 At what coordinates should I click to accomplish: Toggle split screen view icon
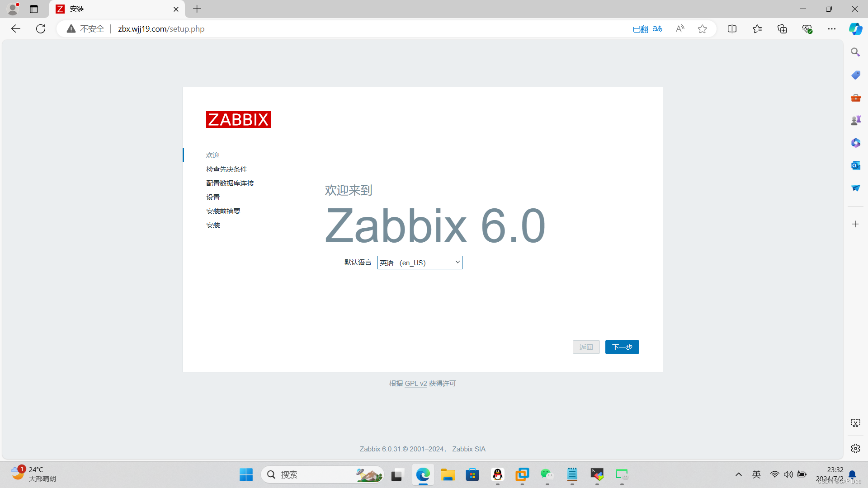[x=732, y=29]
